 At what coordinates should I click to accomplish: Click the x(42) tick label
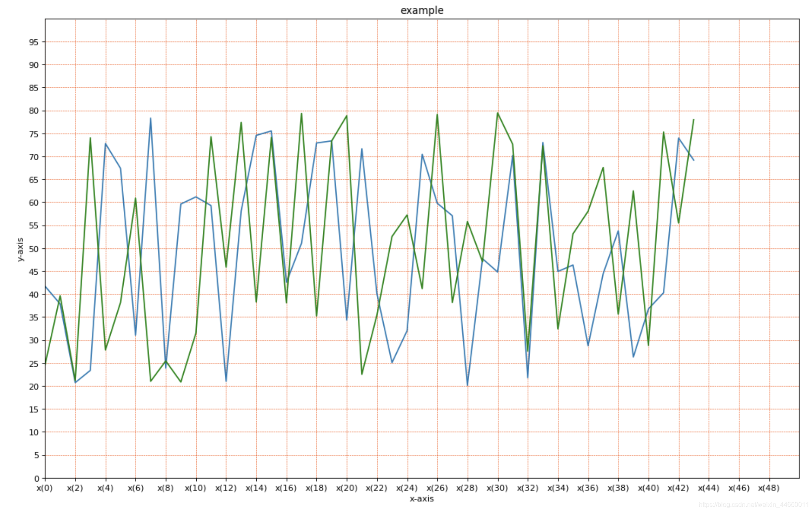tap(678, 488)
